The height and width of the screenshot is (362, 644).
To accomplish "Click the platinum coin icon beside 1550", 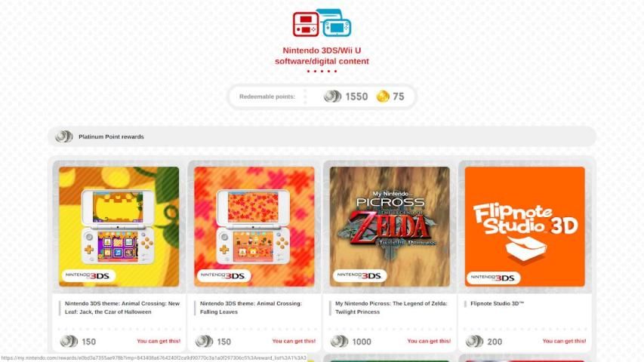I will (332, 97).
